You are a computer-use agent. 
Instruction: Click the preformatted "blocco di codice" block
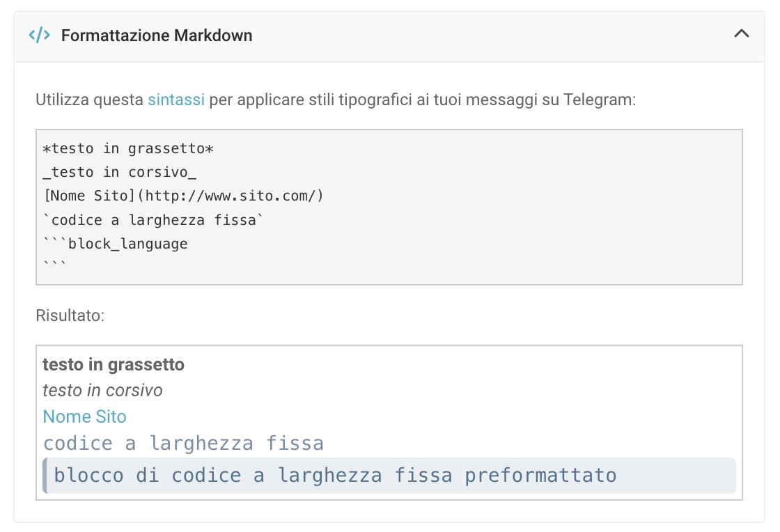(x=335, y=476)
